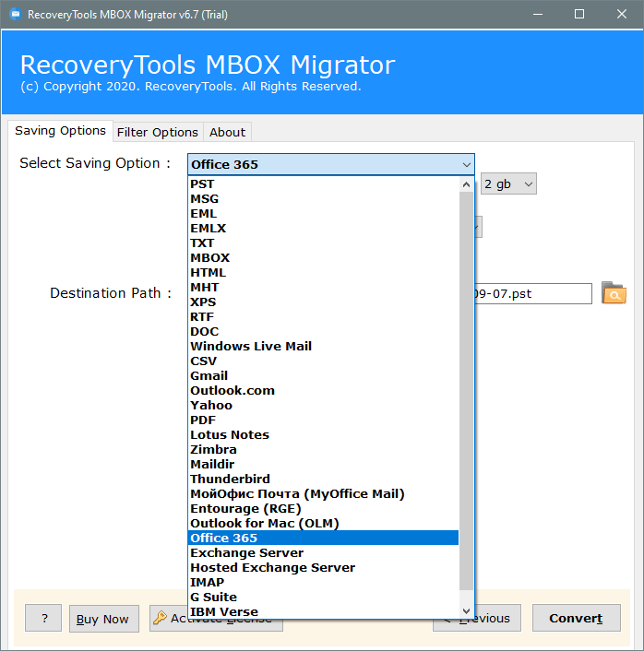Click the Buy Now button
The image size is (644, 651).
tap(104, 619)
